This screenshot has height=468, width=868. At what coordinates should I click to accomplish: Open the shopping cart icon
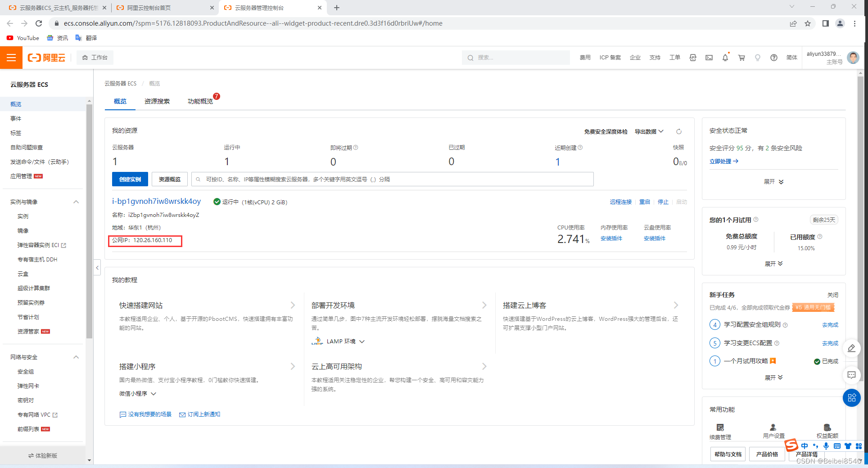click(x=741, y=58)
